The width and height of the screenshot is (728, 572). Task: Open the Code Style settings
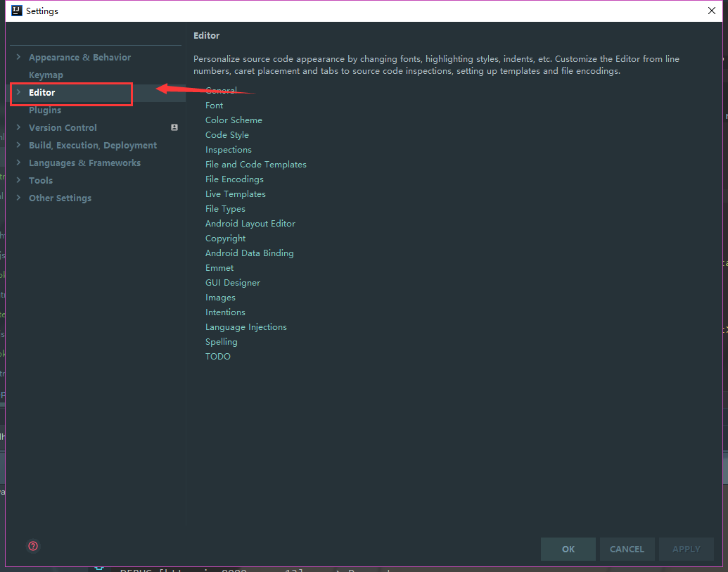click(227, 134)
